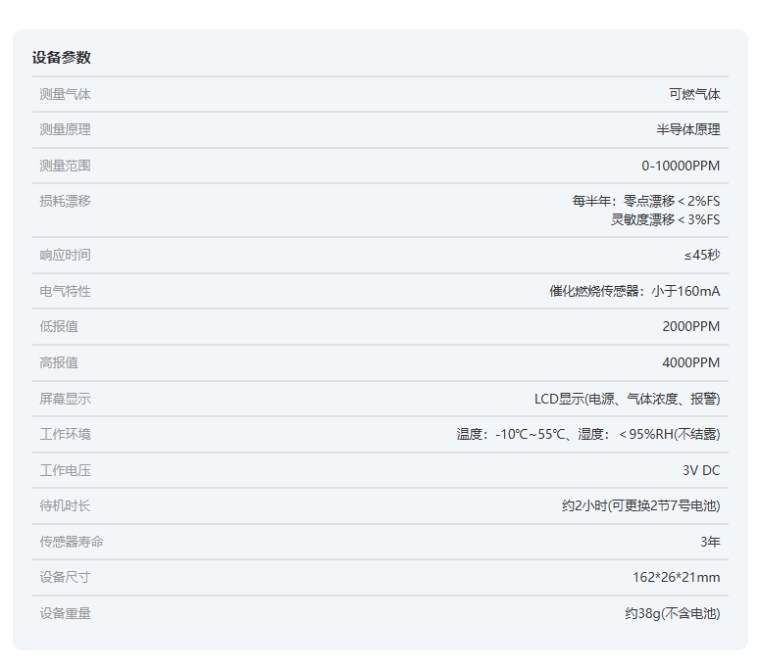Select the 约38g device weight value
The width and height of the screenshot is (760, 669).
[671, 613]
